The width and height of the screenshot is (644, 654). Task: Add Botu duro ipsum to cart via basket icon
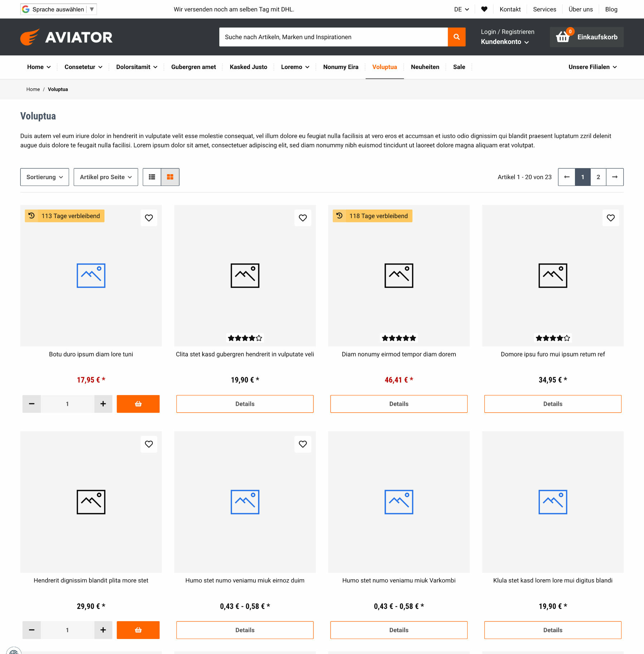[138, 404]
